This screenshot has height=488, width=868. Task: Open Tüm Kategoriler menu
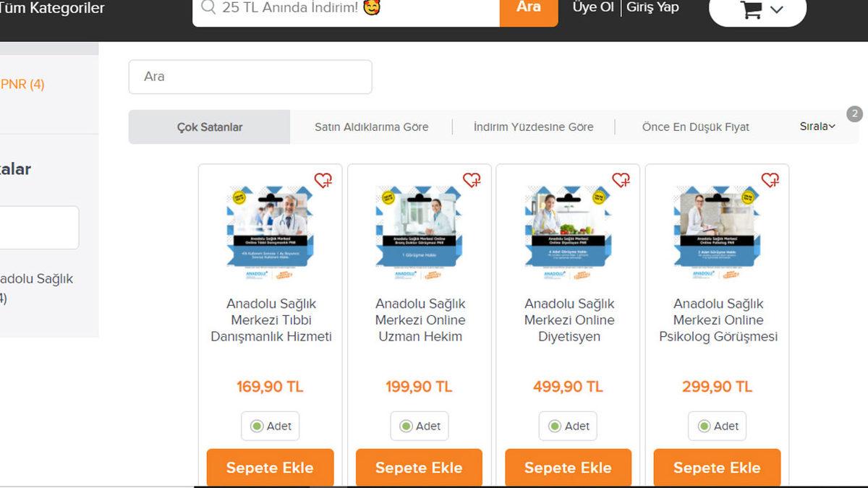coord(52,9)
